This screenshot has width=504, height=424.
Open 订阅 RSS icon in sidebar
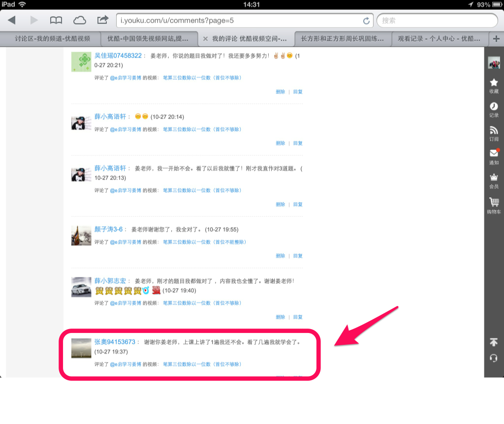coord(494,134)
